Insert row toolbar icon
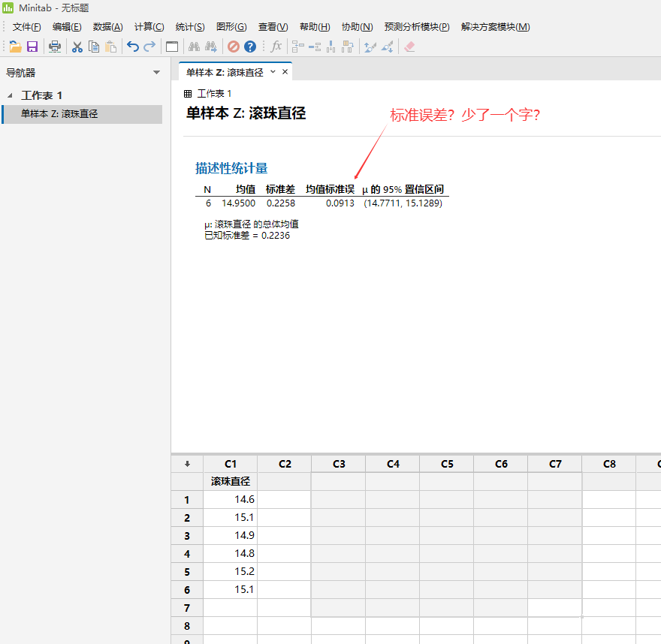 (315, 47)
